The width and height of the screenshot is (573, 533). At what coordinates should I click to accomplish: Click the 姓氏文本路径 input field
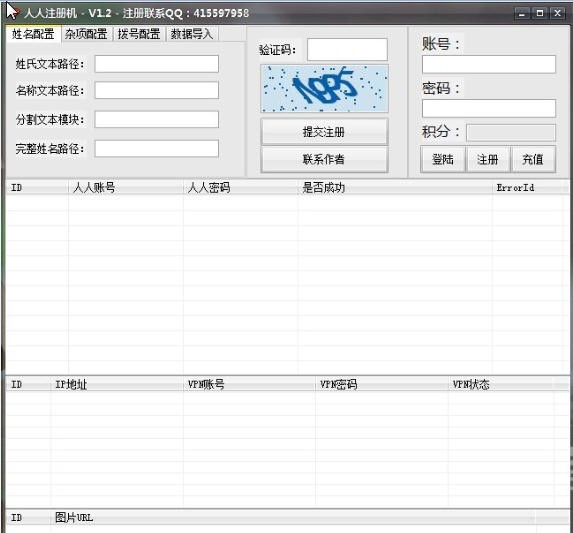tap(156, 64)
